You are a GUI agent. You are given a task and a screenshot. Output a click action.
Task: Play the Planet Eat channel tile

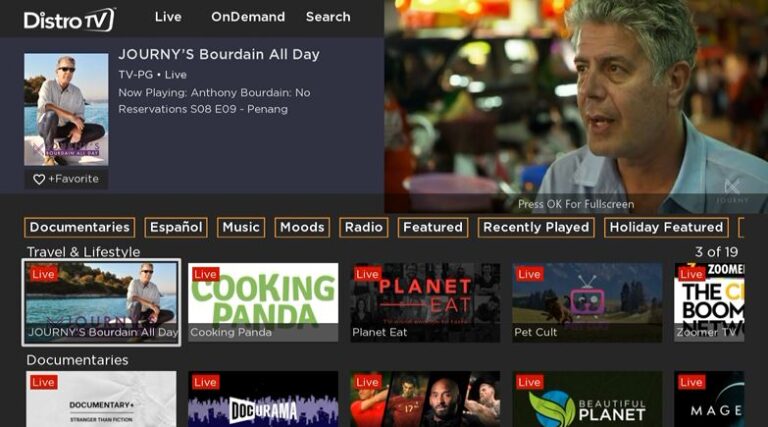[x=425, y=303]
